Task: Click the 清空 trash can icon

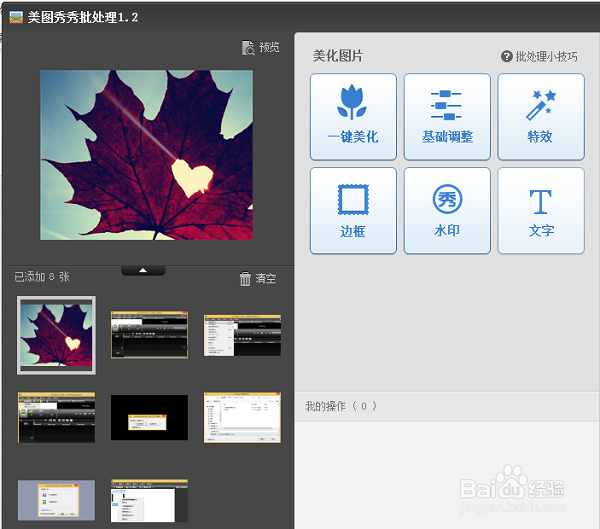Action: [x=245, y=279]
